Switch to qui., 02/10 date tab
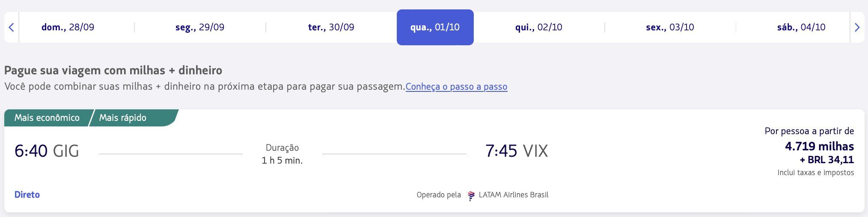This screenshot has height=217, width=868. click(539, 27)
